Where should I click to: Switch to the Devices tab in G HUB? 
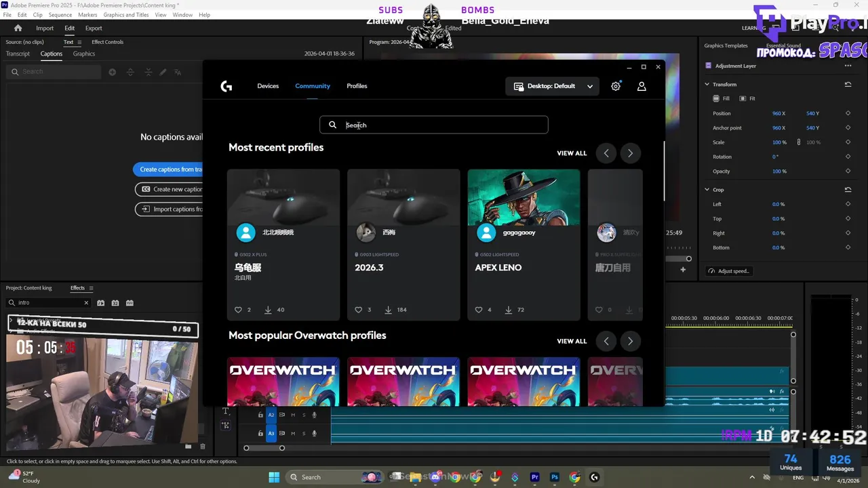coord(268,86)
